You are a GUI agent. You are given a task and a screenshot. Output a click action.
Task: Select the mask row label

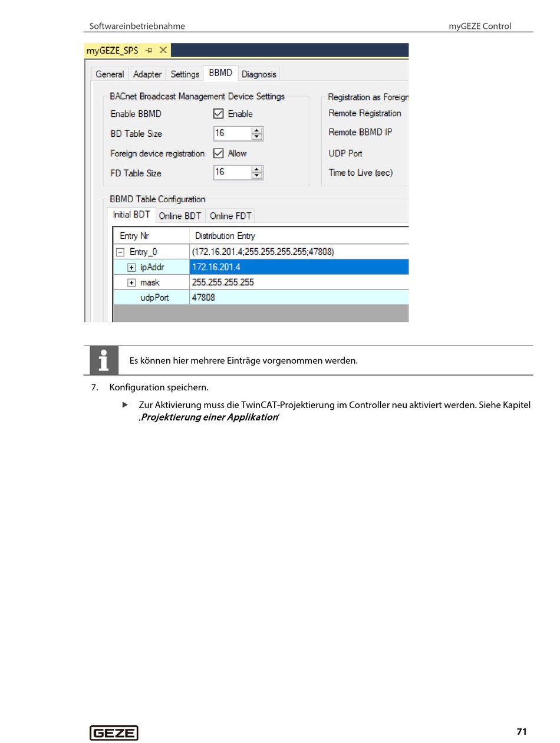point(150,282)
